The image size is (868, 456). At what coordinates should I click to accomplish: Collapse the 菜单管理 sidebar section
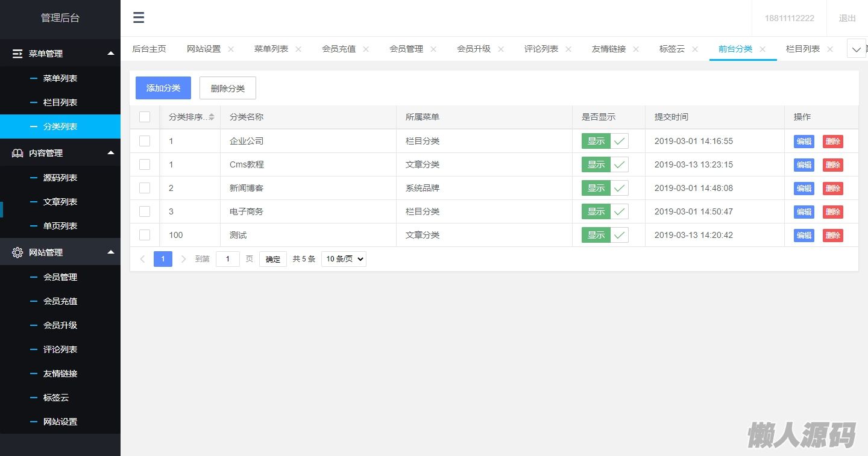coord(110,54)
